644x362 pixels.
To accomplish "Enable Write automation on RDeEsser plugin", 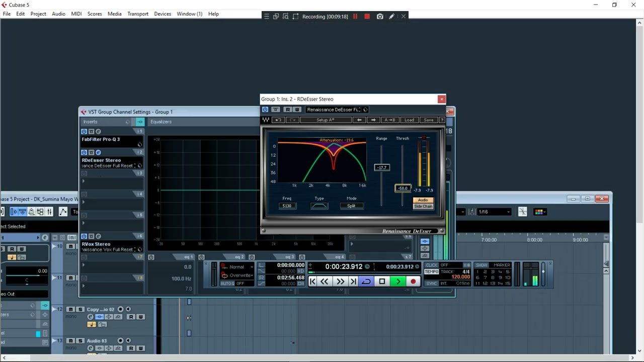I will tap(297, 110).
